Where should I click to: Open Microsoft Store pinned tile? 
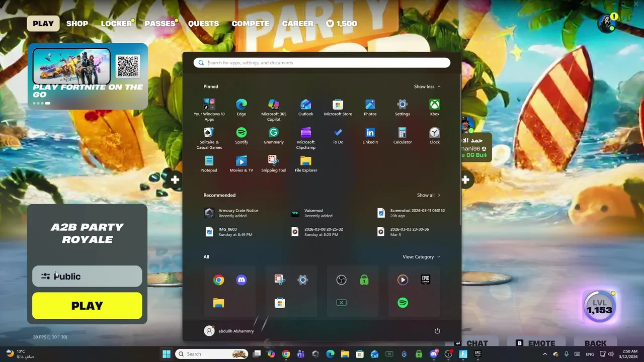(x=338, y=108)
